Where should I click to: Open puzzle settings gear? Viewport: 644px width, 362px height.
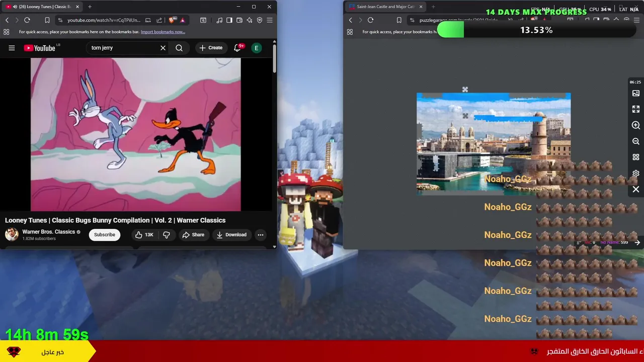pyautogui.click(x=636, y=173)
